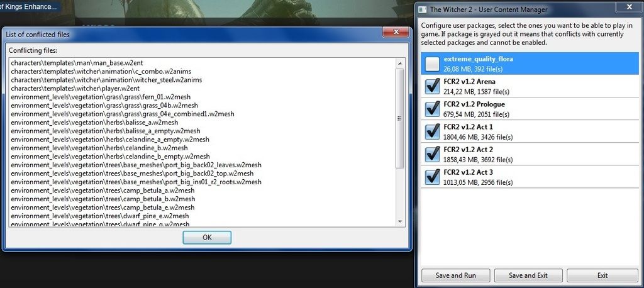
Task: Uncheck the FCR2 v1.2 Act 3 checkbox
Action: click(x=432, y=177)
